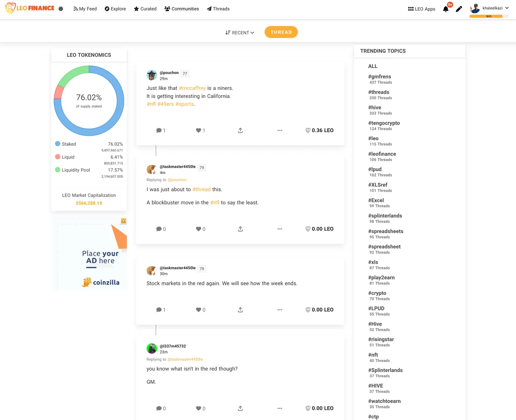Viewport: 516px width, 420px height.
Task: Click the pencil write-post icon
Action: coord(459,9)
